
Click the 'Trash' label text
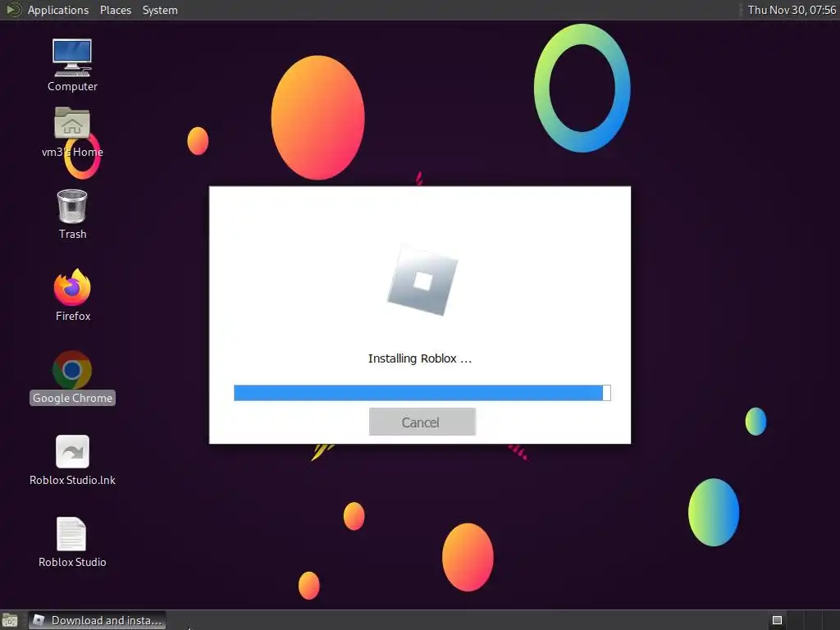(x=72, y=234)
